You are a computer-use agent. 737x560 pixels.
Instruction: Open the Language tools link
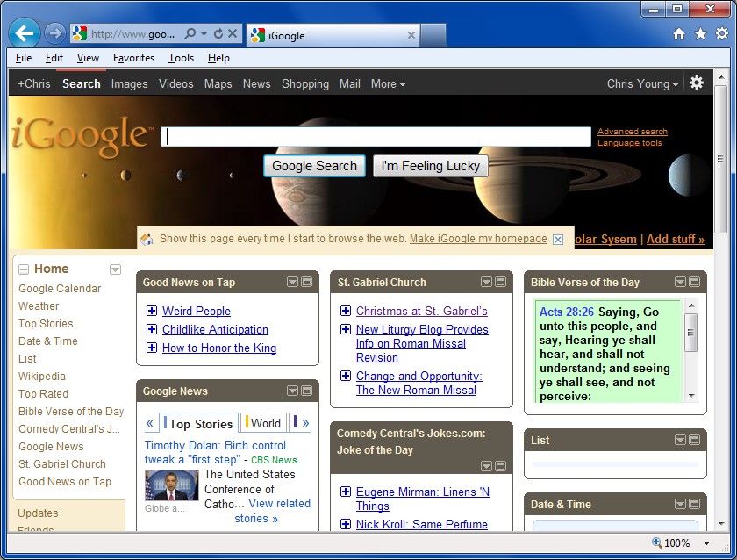pos(629,142)
